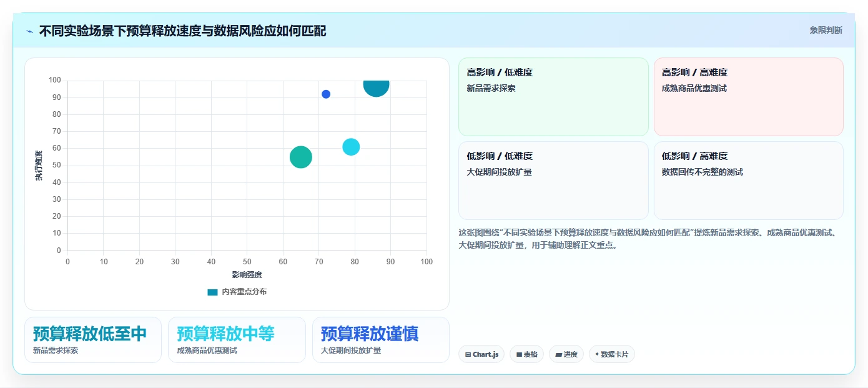
Task: Click the 预算释放谨慎 data card
Action: pos(381,340)
